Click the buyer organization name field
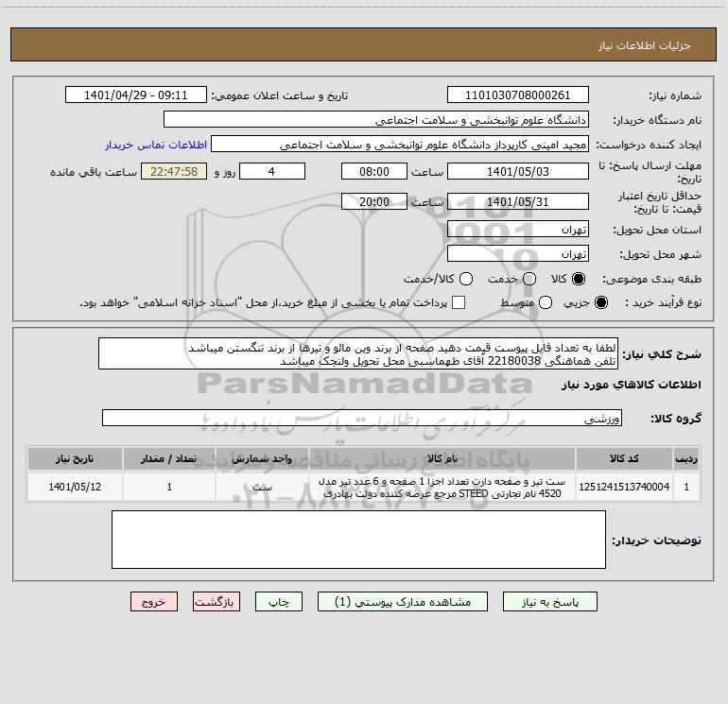Viewport: 728px width, 704px height. (x=376, y=120)
